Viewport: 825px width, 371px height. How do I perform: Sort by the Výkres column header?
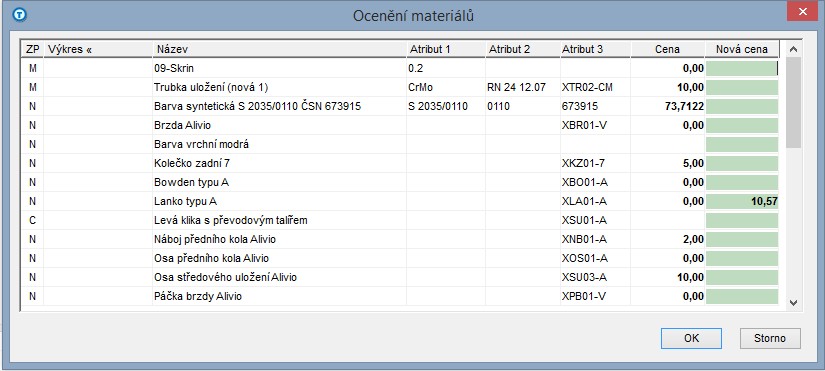[98, 49]
